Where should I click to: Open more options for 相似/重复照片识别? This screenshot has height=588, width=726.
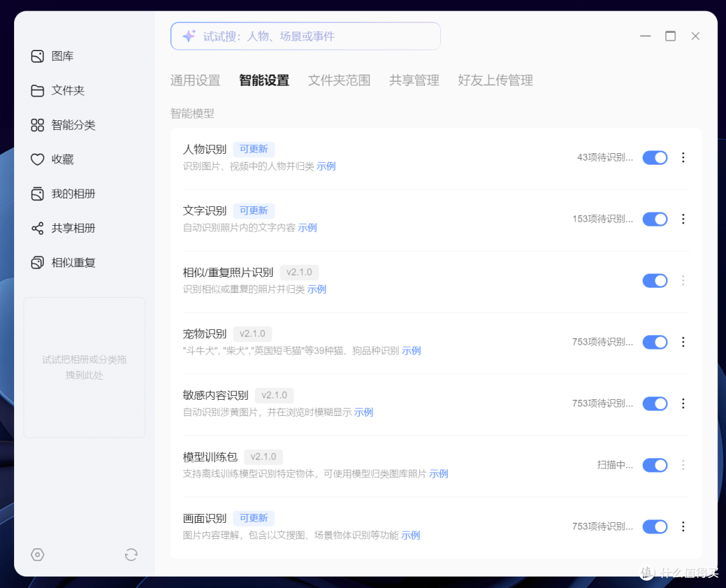(x=683, y=281)
